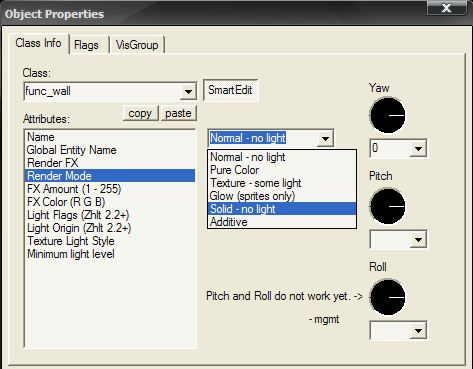Select the Render FX attribute

(x=110, y=163)
